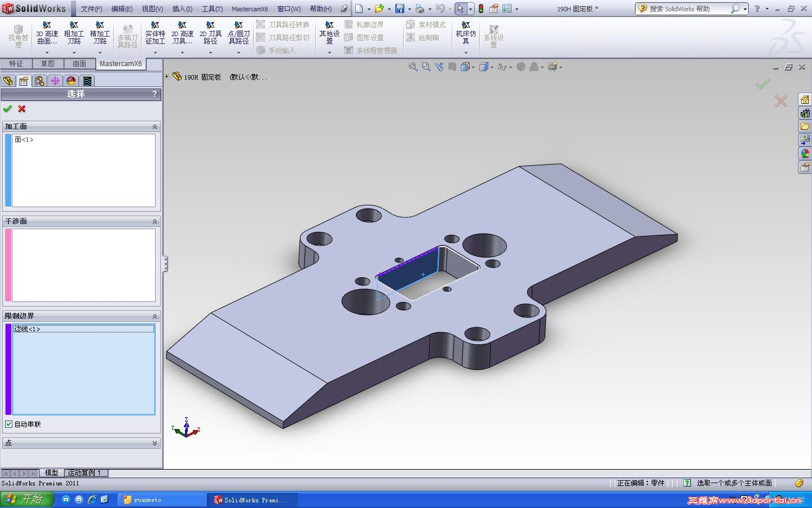Open the DisplayManager color ball icon

point(71,81)
